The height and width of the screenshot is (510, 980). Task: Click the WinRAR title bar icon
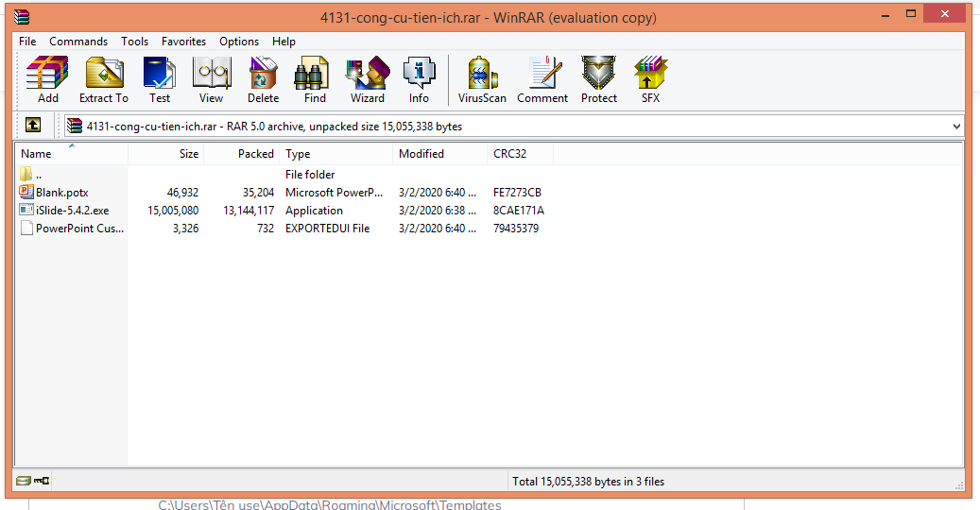click(21, 17)
